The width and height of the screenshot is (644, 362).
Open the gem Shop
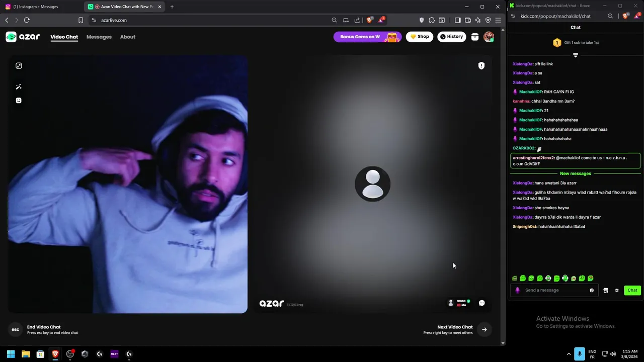[419, 37]
